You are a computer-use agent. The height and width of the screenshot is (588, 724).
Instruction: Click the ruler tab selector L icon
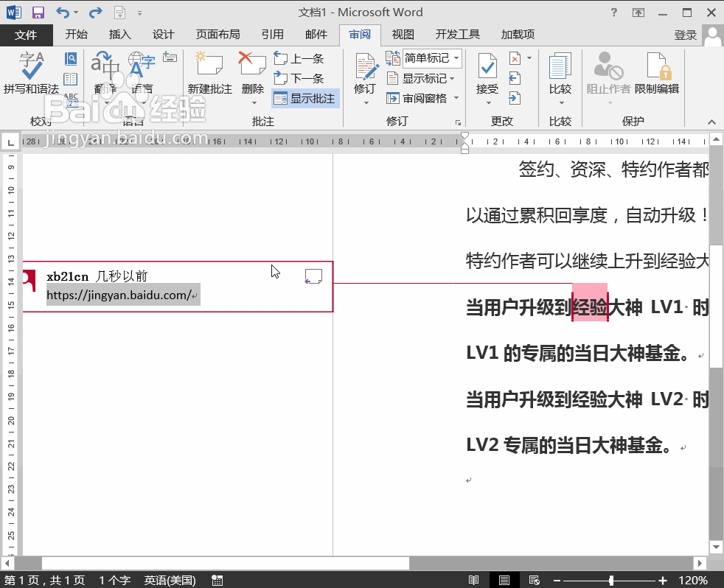[x=10, y=141]
